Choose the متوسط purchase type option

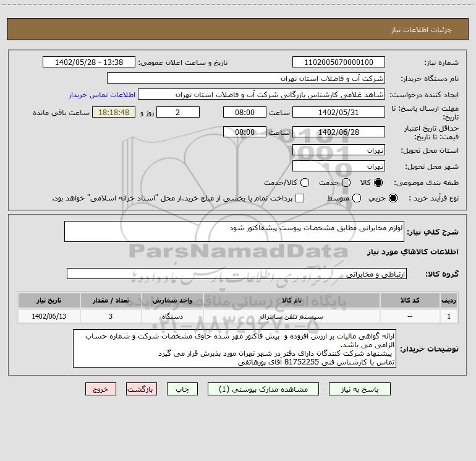[357, 198]
